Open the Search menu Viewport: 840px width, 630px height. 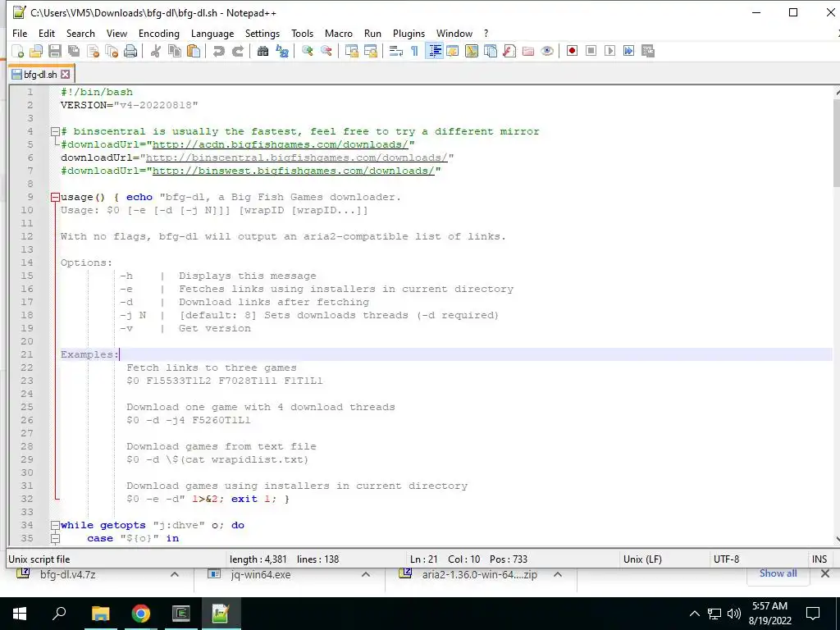click(80, 33)
